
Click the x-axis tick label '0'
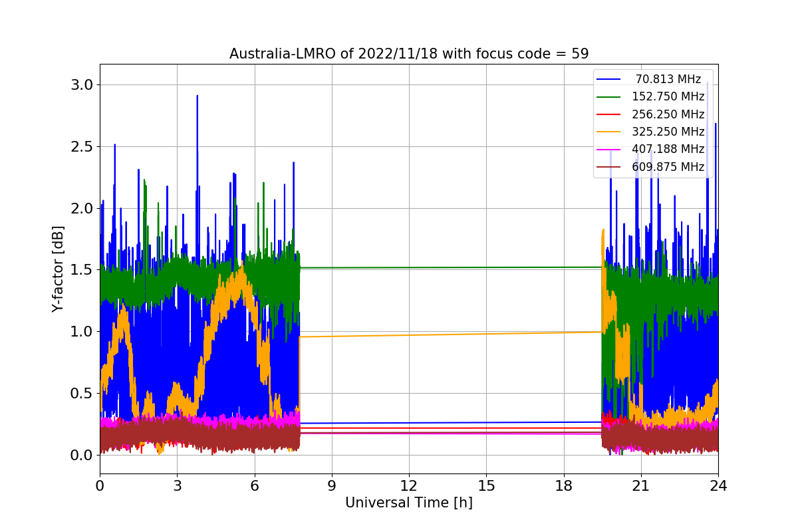[100, 486]
